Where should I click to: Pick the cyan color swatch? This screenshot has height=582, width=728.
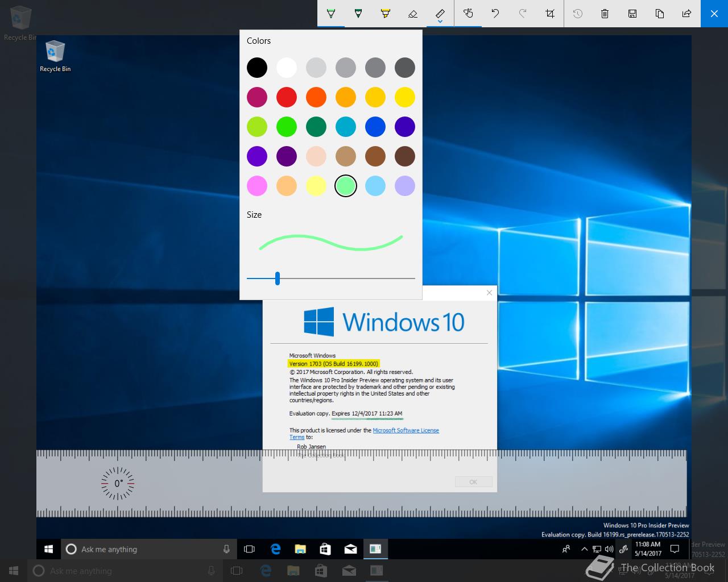tap(346, 127)
